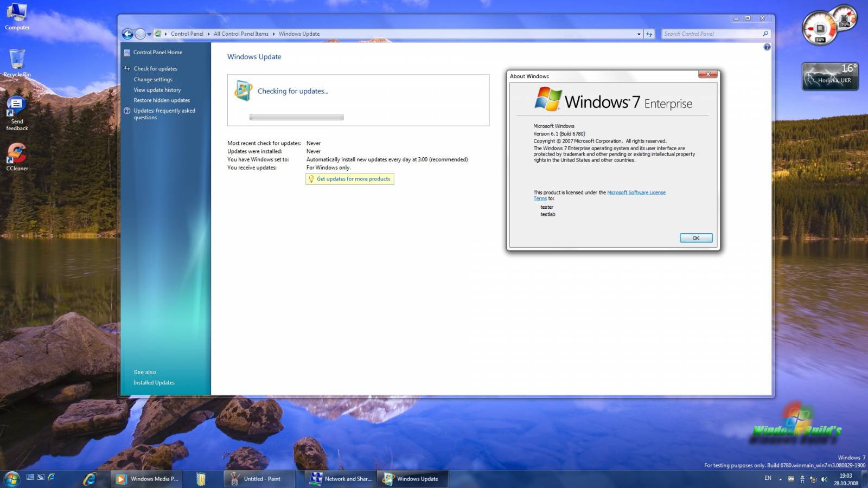Click network connection tray icon
The width and height of the screenshot is (868, 488).
pos(813,479)
